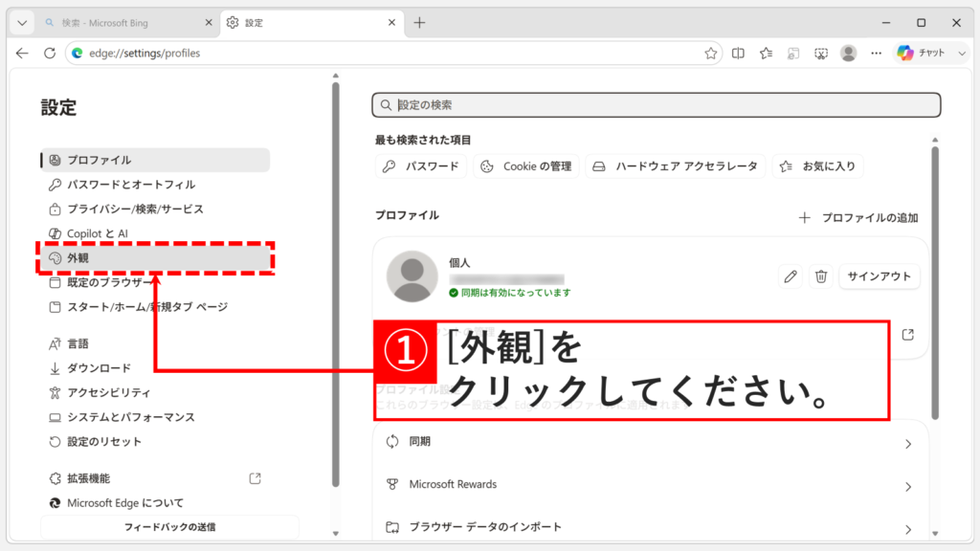The image size is (980, 551).
Task: Open 既定のブラウザー in the sidebar
Action: point(156,282)
